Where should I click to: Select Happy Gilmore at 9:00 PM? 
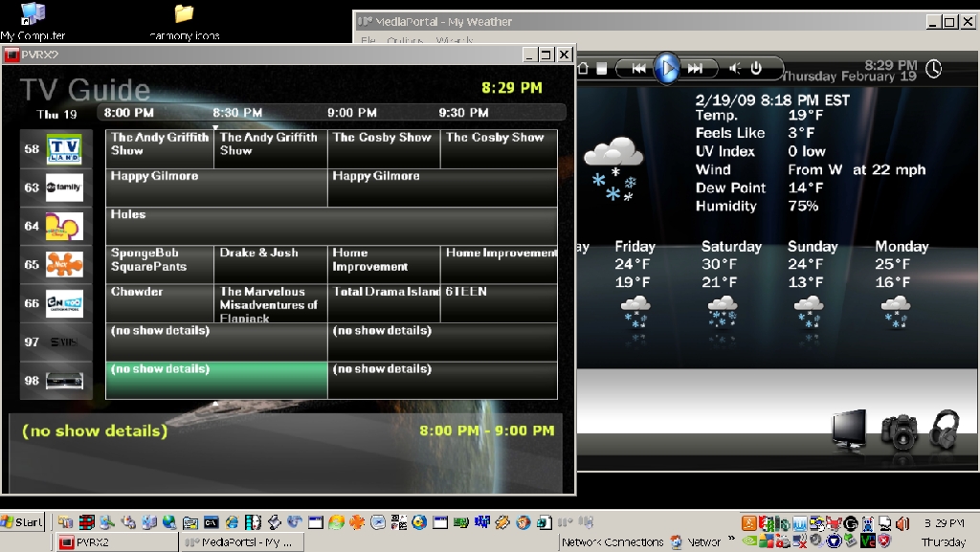point(442,188)
